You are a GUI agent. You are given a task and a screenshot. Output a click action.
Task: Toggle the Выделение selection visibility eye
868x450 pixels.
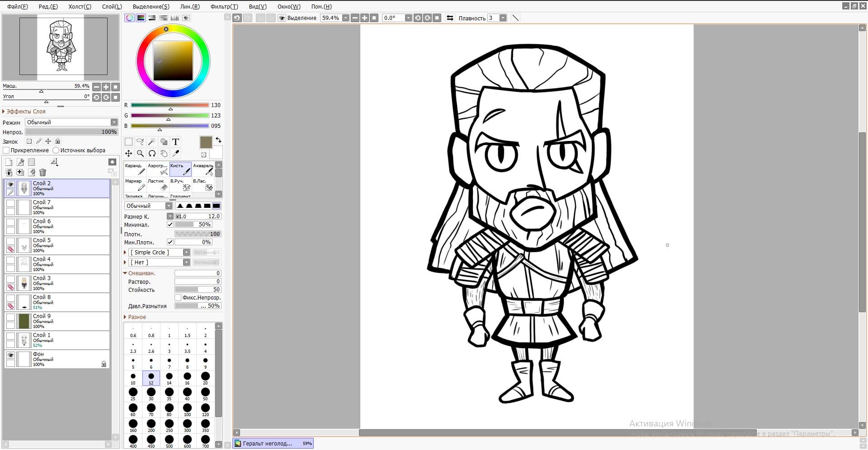coord(282,18)
